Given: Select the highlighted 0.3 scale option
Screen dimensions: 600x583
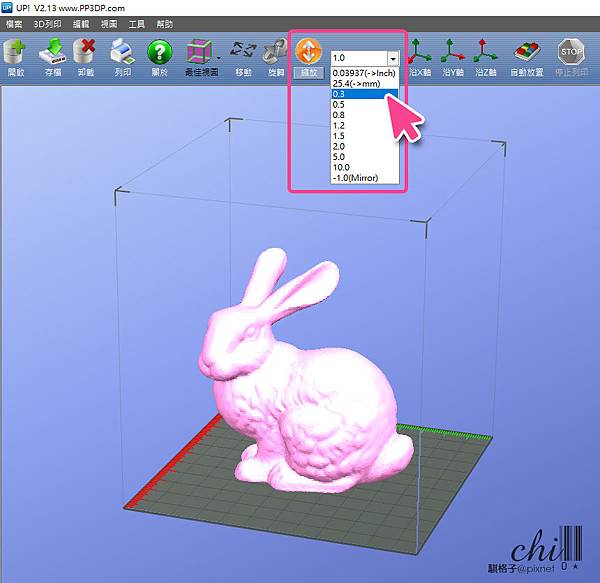Looking at the screenshot, I should point(364,94).
